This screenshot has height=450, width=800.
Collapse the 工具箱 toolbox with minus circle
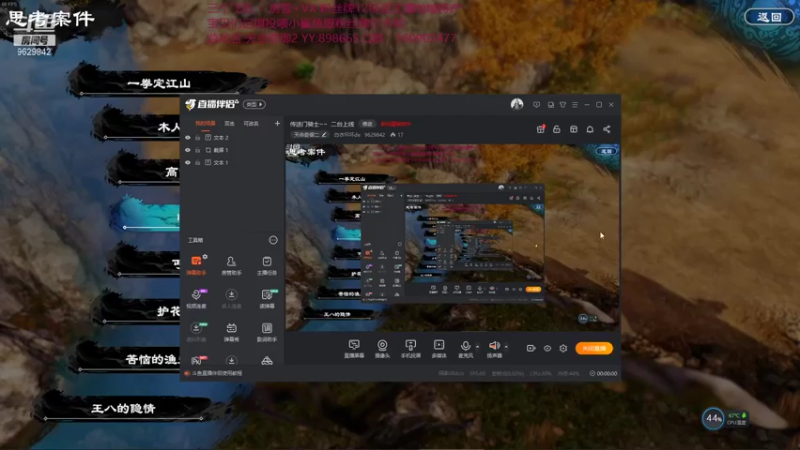tap(273, 240)
